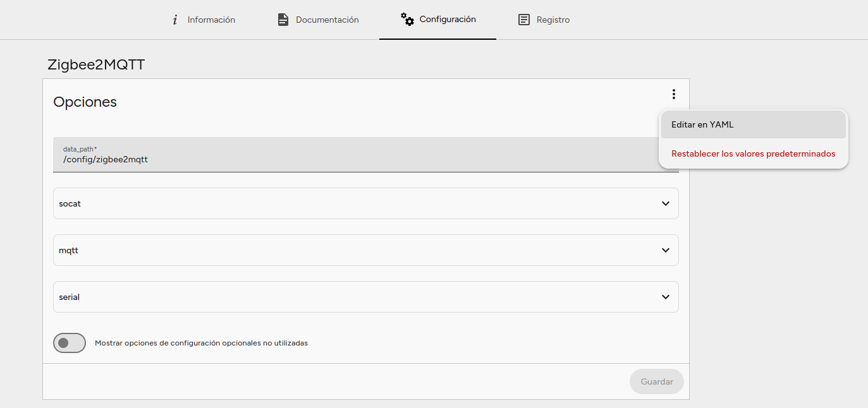Expand serial using its chevron arrow
Image resolution: width=868 pixels, height=408 pixels.
665,297
